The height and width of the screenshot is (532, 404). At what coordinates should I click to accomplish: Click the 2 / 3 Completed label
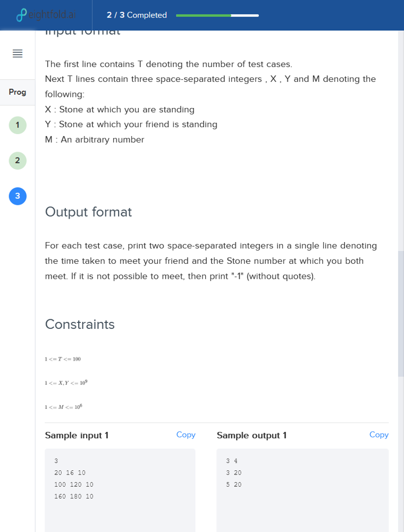point(137,15)
